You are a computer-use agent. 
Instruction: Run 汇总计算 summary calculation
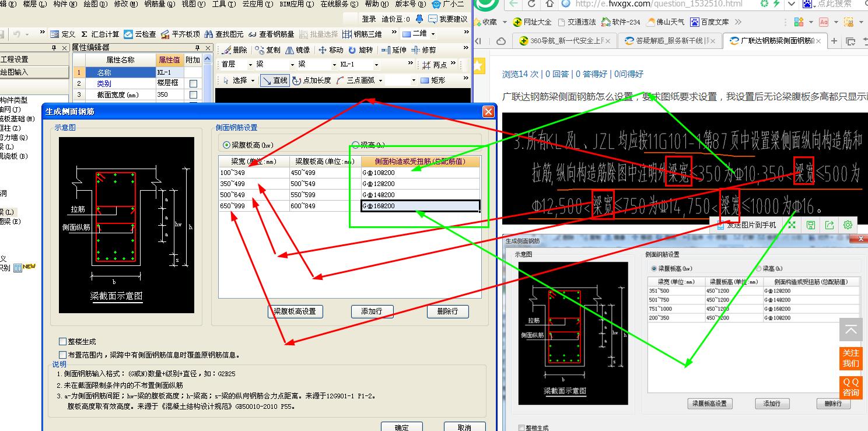(100, 34)
